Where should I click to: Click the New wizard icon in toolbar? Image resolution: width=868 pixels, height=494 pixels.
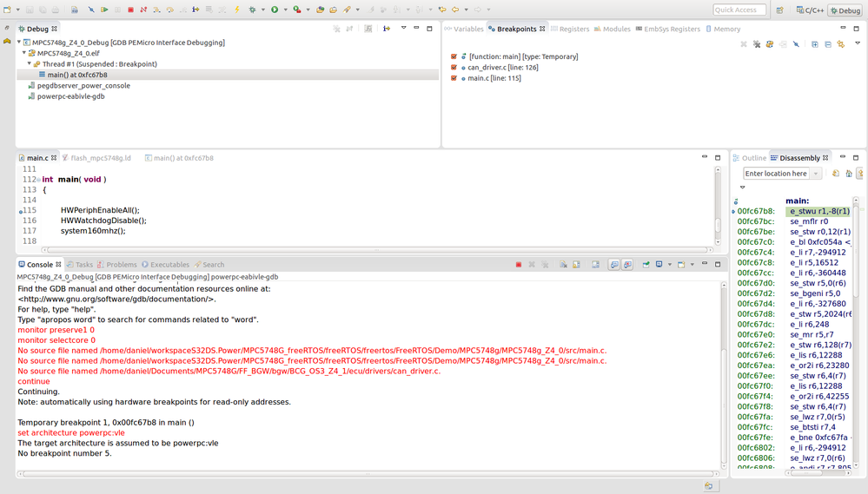pyautogui.click(x=7, y=10)
